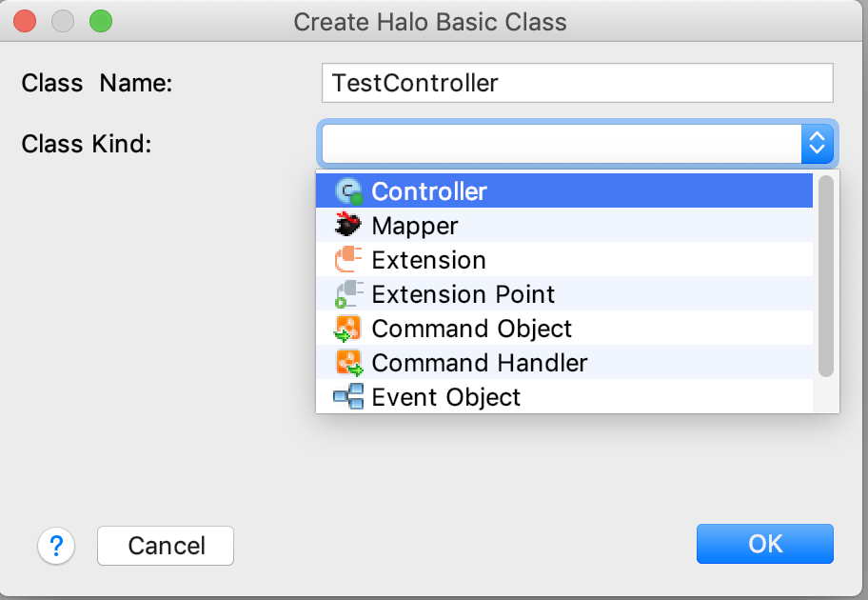Click the Extension Point icon

coord(349,294)
